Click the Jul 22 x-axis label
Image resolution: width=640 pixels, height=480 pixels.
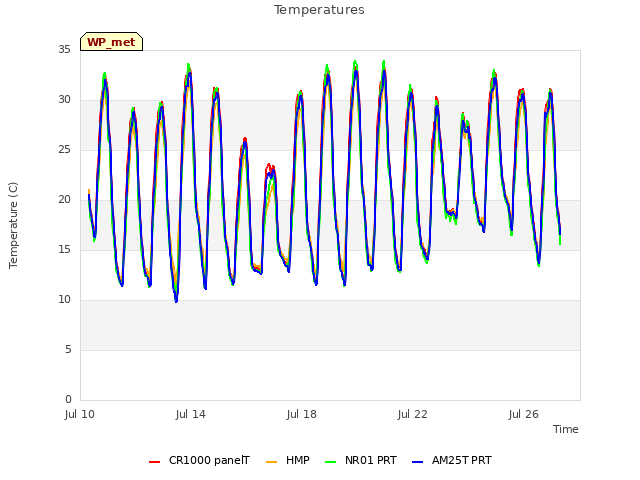click(413, 415)
